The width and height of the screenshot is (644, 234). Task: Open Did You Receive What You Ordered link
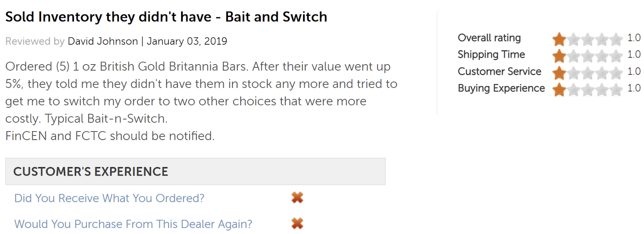109,198
